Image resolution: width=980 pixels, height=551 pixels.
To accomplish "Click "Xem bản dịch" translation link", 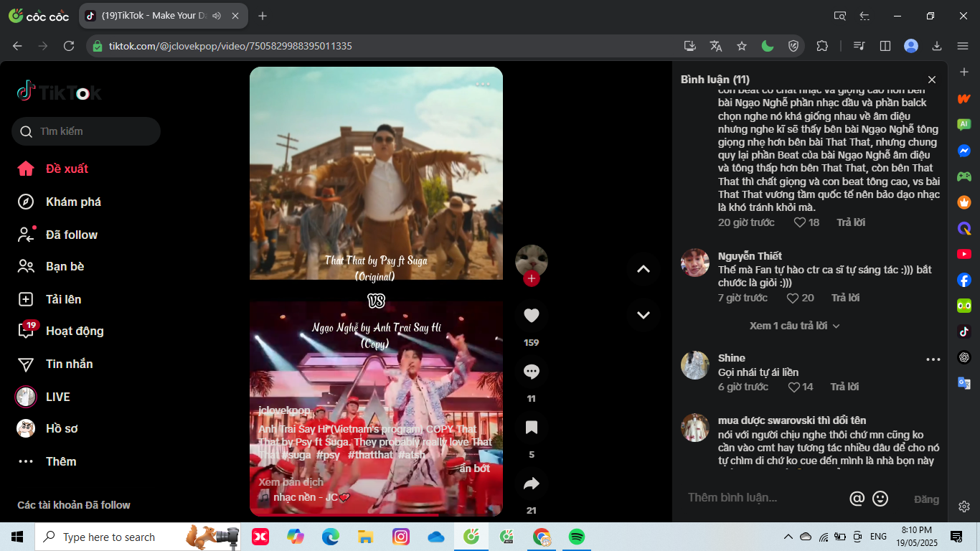I will tap(291, 482).
